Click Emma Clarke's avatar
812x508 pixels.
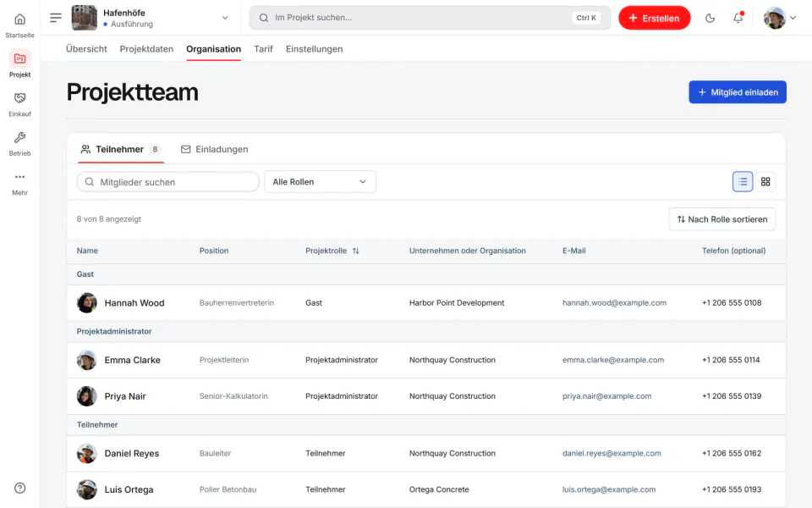pyautogui.click(x=87, y=360)
